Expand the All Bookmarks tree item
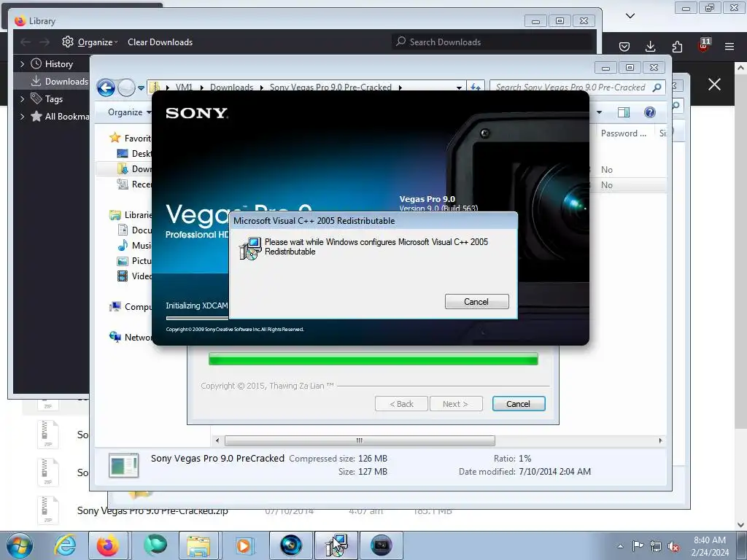 pos(22,116)
